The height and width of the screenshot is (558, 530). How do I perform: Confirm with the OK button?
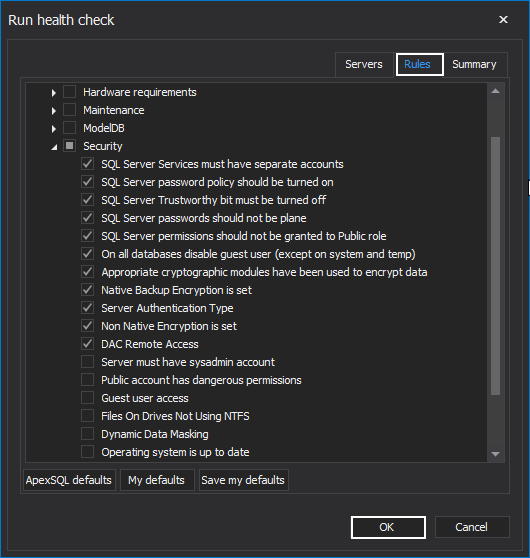388,527
